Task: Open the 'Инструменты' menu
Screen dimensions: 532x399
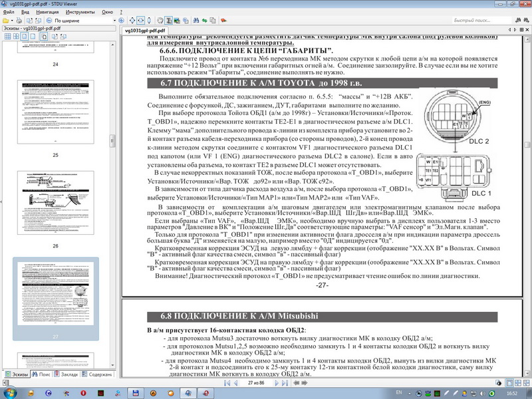Action: click(80, 12)
